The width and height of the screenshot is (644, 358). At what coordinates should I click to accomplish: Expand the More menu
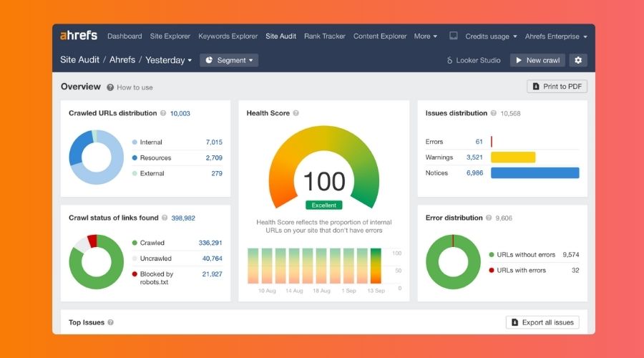(426, 37)
